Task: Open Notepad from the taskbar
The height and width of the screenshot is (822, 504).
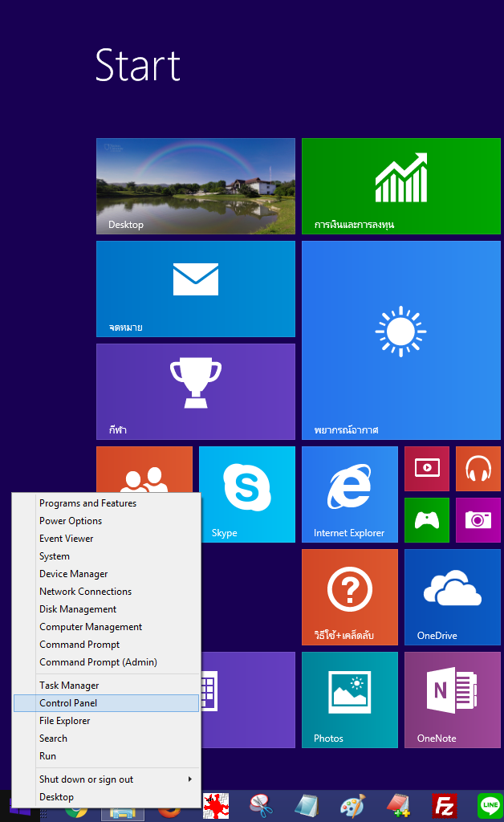Action: tap(307, 806)
